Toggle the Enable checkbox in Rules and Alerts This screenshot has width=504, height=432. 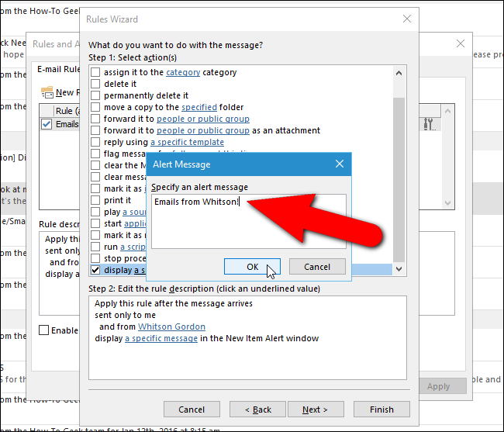coord(43,330)
